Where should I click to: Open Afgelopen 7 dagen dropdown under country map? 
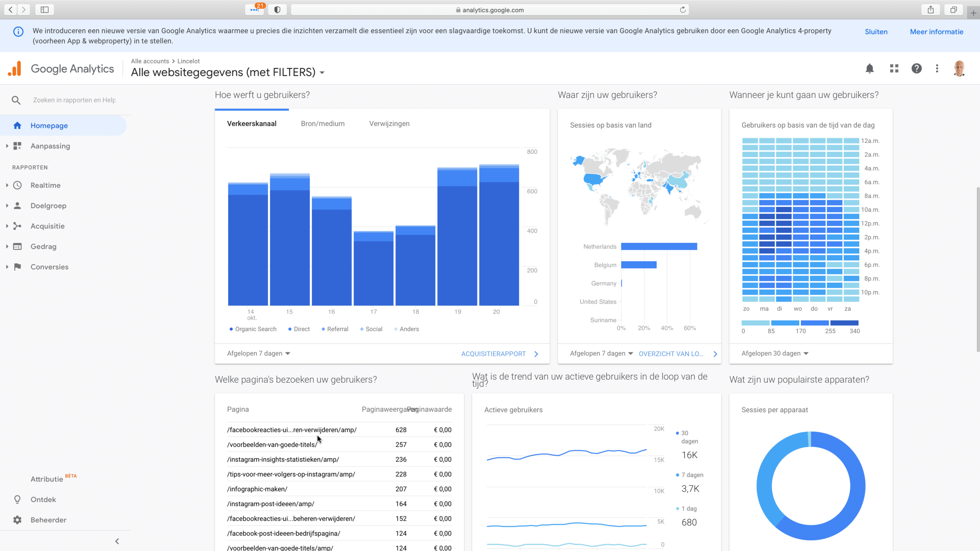click(x=602, y=353)
